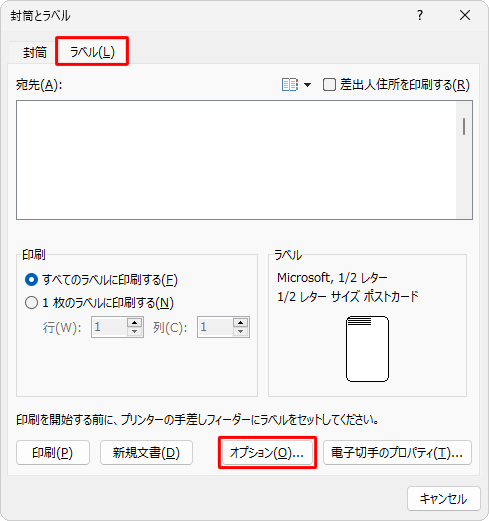Increase the 行(W) value
Image resolution: width=489 pixels, height=521 pixels.
tap(135, 322)
